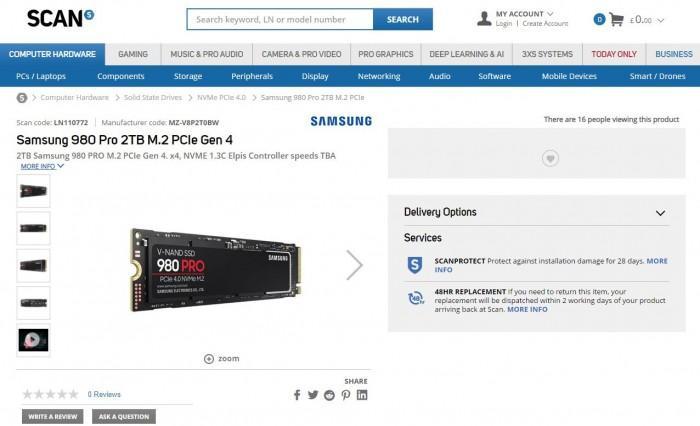Open Components menu item
Image resolution: width=700 pixels, height=426 pixels.
coord(121,76)
